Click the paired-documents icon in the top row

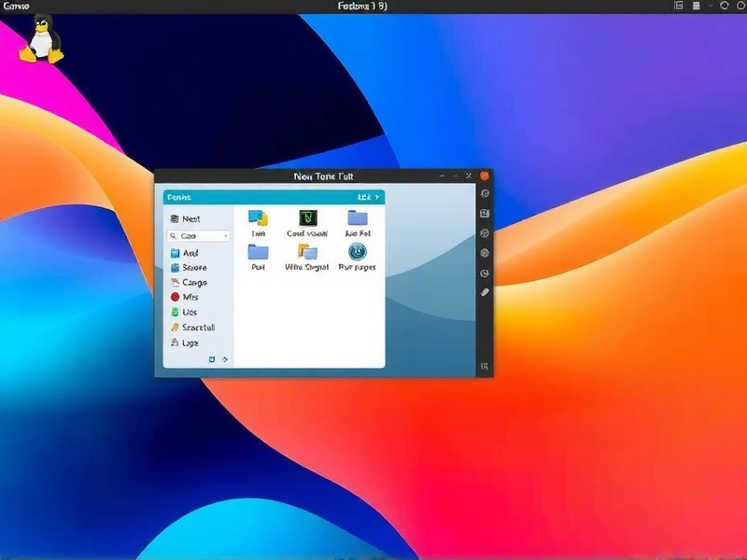point(256,217)
